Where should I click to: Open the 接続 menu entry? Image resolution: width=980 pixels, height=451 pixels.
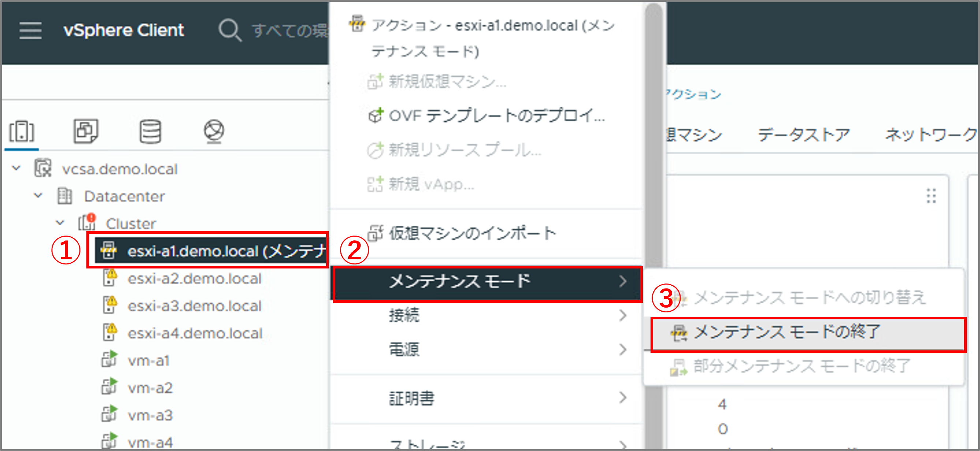(487, 315)
